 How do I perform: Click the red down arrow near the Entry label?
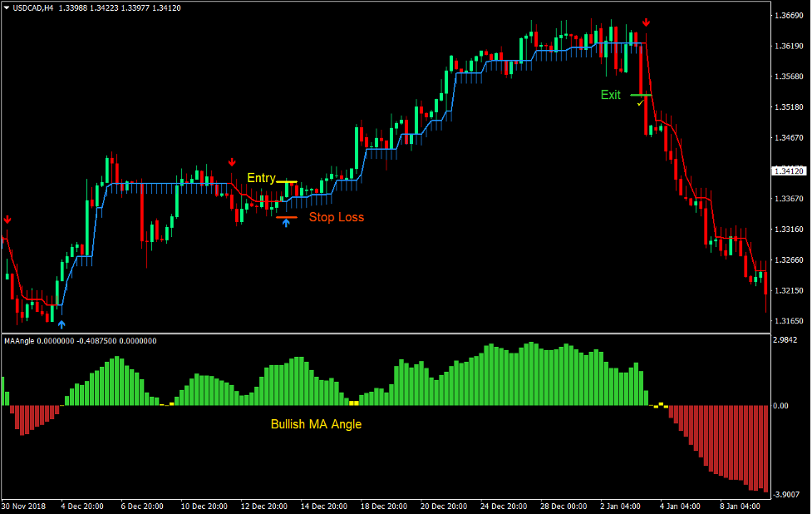pos(232,161)
